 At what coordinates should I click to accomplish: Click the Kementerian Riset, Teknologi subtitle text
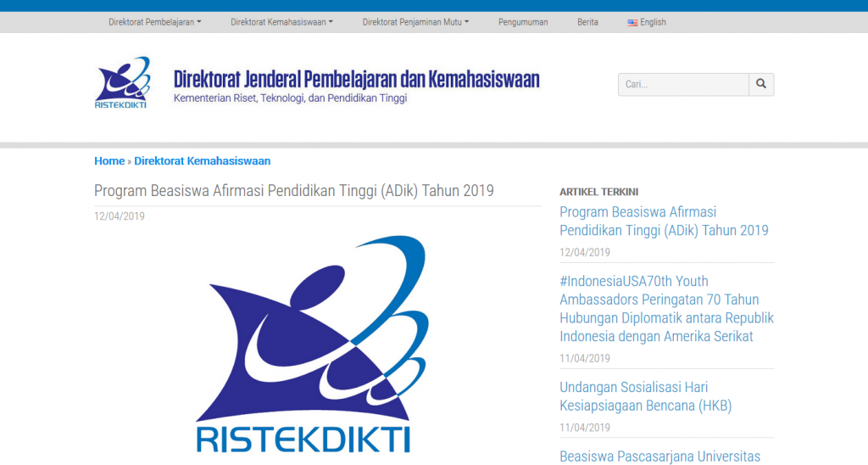[290, 98]
